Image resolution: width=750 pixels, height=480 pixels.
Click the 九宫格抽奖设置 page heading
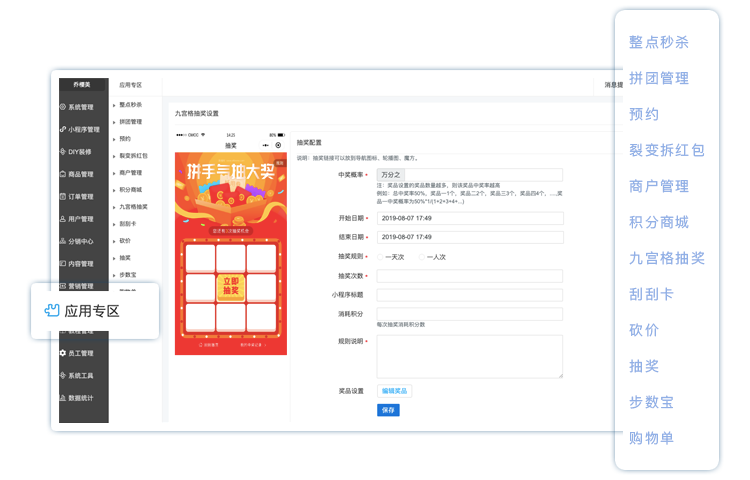coord(197,114)
